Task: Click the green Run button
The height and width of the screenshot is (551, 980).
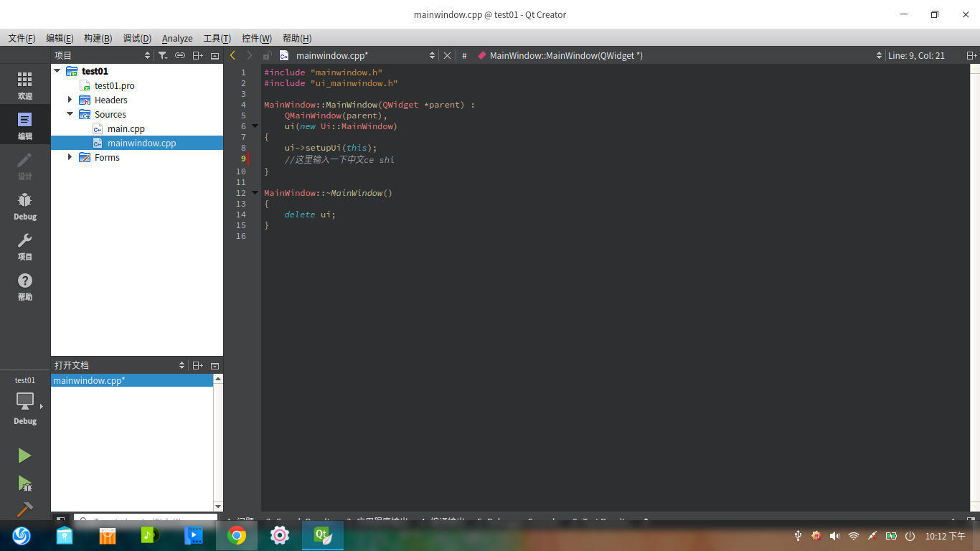Action: pos(24,456)
